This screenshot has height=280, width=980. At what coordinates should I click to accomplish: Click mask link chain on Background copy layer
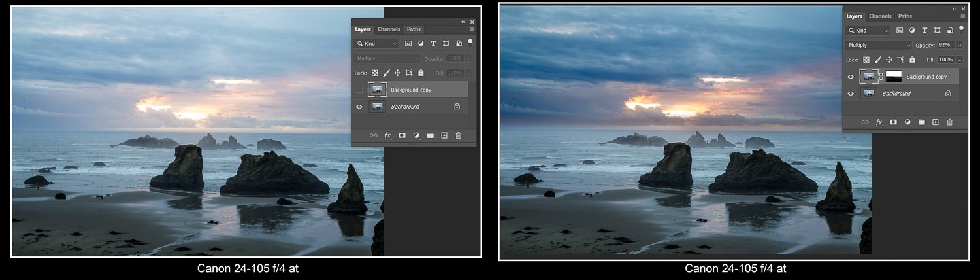(881, 77)
